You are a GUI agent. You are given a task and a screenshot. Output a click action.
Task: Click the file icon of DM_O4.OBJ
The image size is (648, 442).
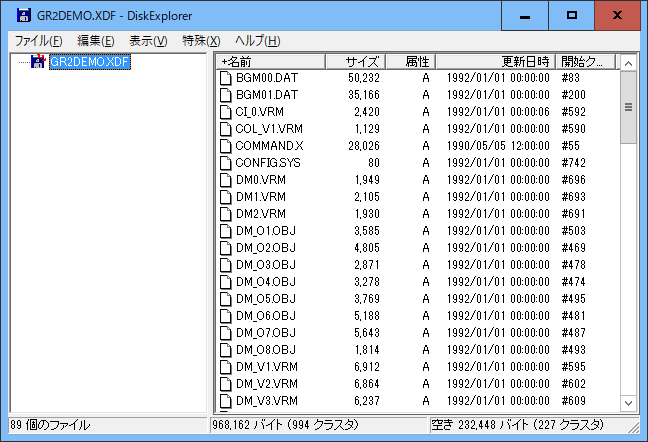tap(226, 282)
